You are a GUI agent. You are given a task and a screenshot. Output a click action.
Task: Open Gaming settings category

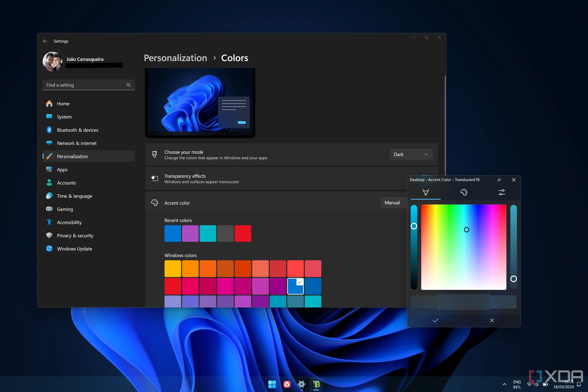click(x=89, y=209)
